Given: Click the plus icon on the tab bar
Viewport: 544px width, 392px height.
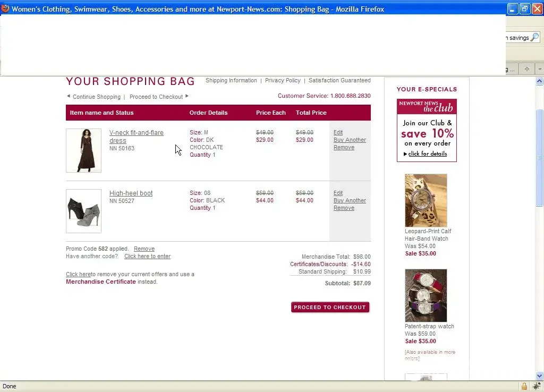Looking at the screenshot, I should (526, 69).
